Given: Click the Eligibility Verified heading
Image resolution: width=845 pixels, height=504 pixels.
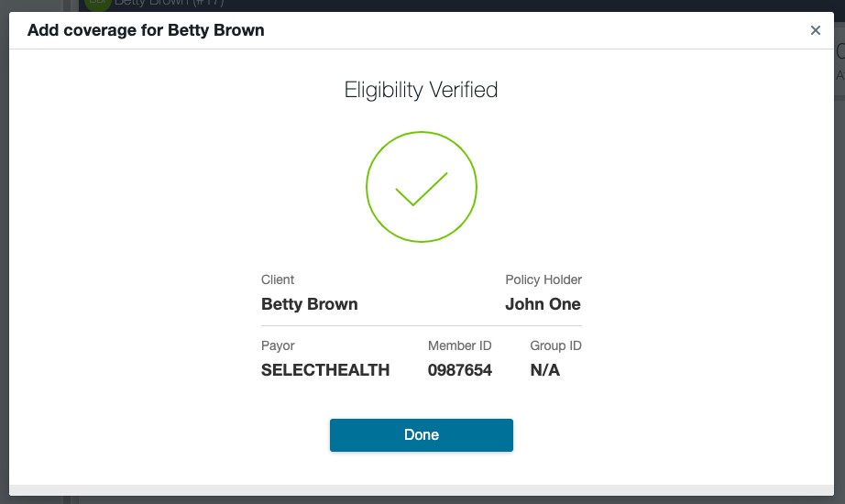Looking at the screenshot, I should pyautogui.click(x=422, y=90).
